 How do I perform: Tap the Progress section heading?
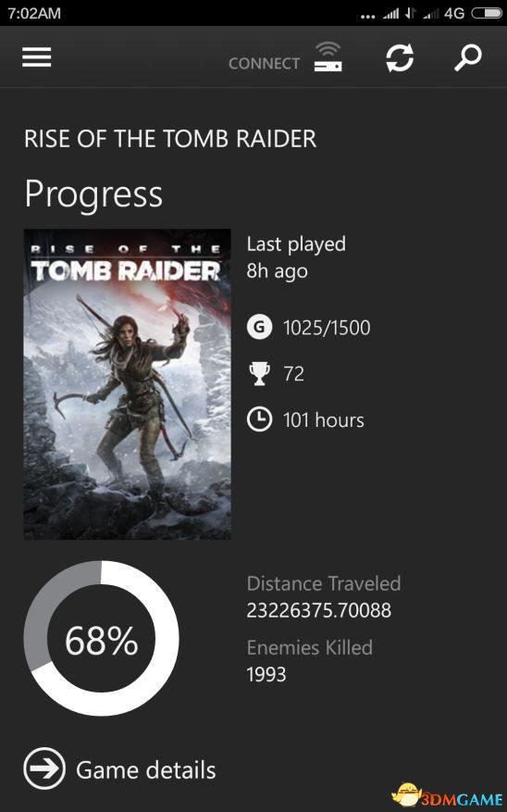93,195
